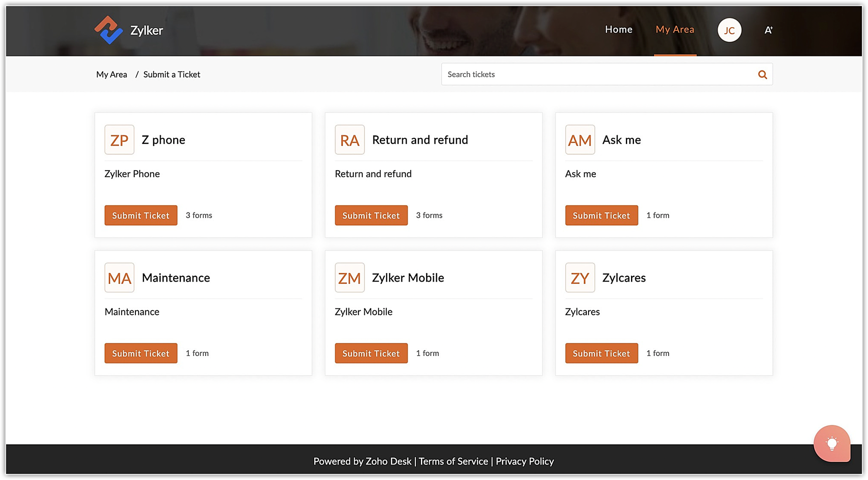Open the Privacy Policy link
The height and width of the screenshot is (480, 868).
(x=524, y=461)
